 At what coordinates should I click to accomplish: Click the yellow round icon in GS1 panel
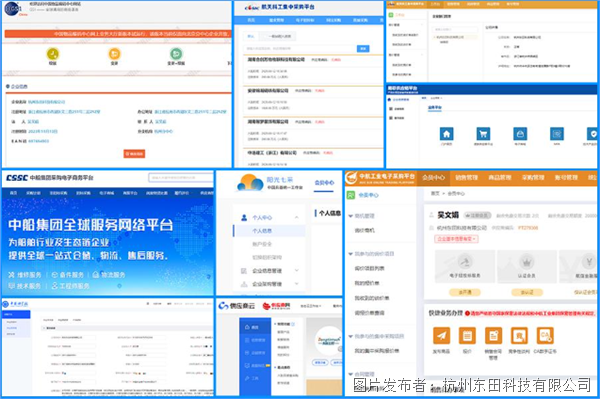[53, 54]
